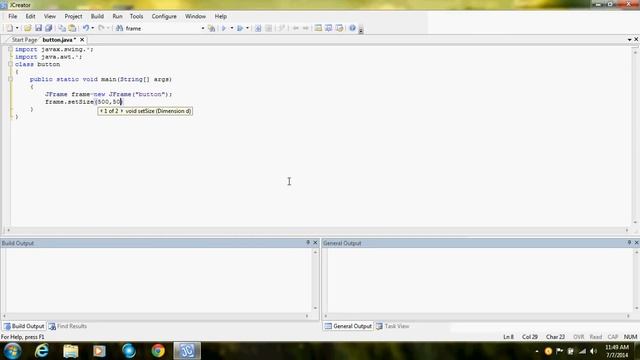Click the Undo arrow icon
This screenshot has height=360, width=640.
pyautogui.click(x=86, y=28)
